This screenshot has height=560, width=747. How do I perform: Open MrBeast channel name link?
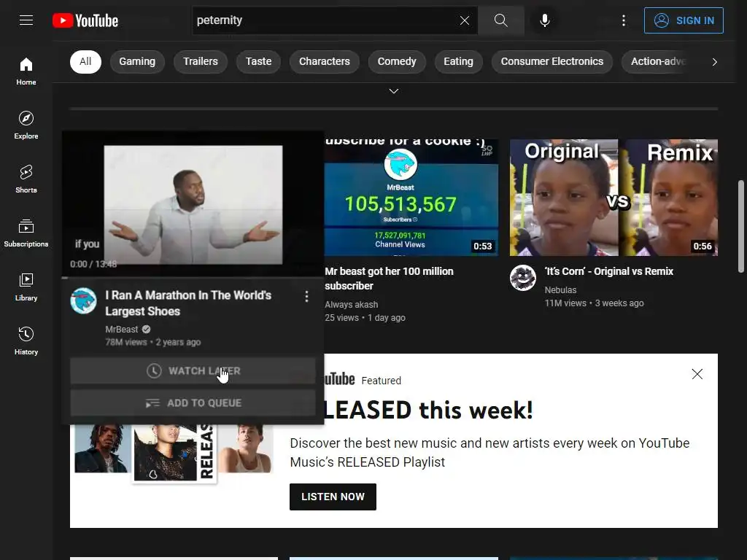click(x=122, y=329)
